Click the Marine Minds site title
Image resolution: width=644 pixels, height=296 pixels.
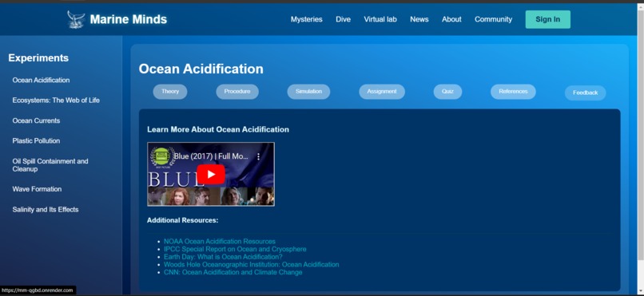129,19
